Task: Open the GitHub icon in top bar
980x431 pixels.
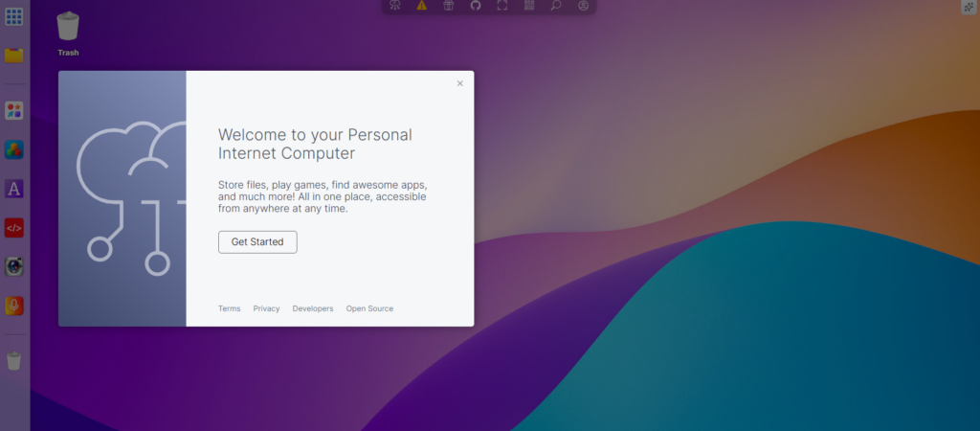Action: (x=476, y=6)
